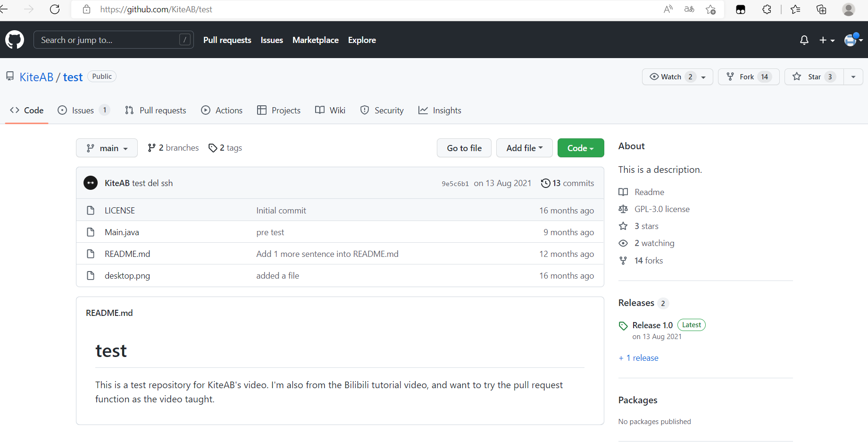Click the KiteAB avatar in commit row
Viewport: 868px width, 442px height.
pos(91,183)
